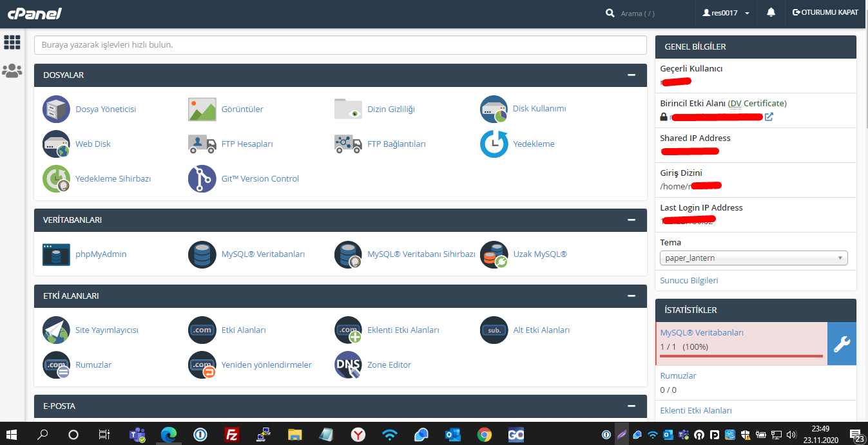This screenshot has height=445, width=868.
Task: Open the FTP Bağlantıları icon
Action: [x=348, y=144]
